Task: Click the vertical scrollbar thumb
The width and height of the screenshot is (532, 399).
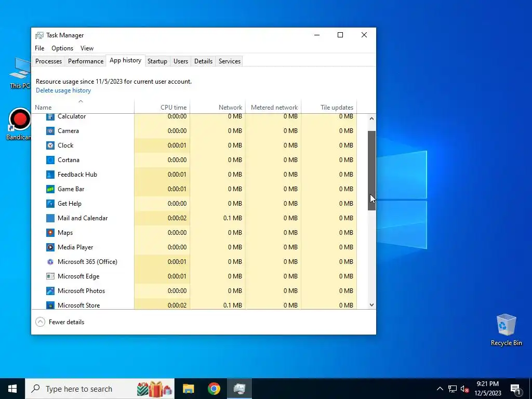Action: (371, 170)
